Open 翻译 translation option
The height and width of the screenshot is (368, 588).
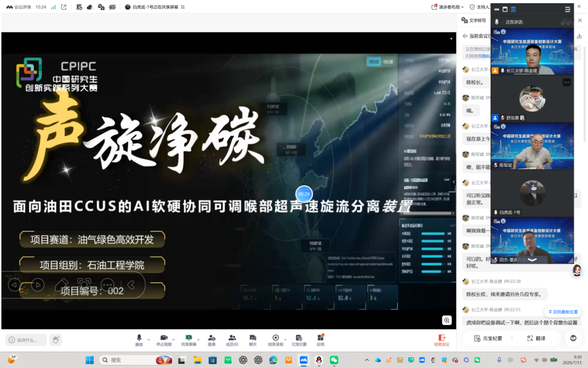(x=536, y=338)
